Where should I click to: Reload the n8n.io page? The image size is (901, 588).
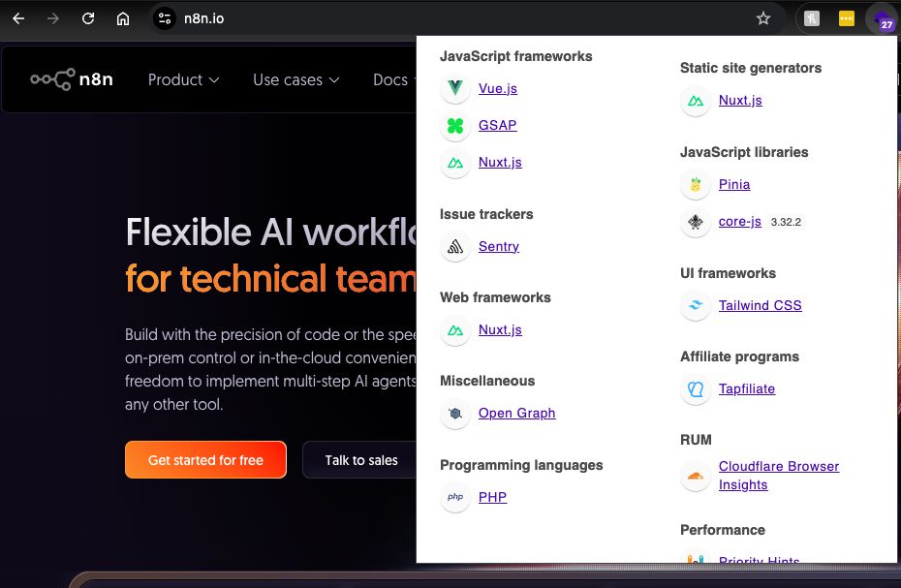pos(88,18)
